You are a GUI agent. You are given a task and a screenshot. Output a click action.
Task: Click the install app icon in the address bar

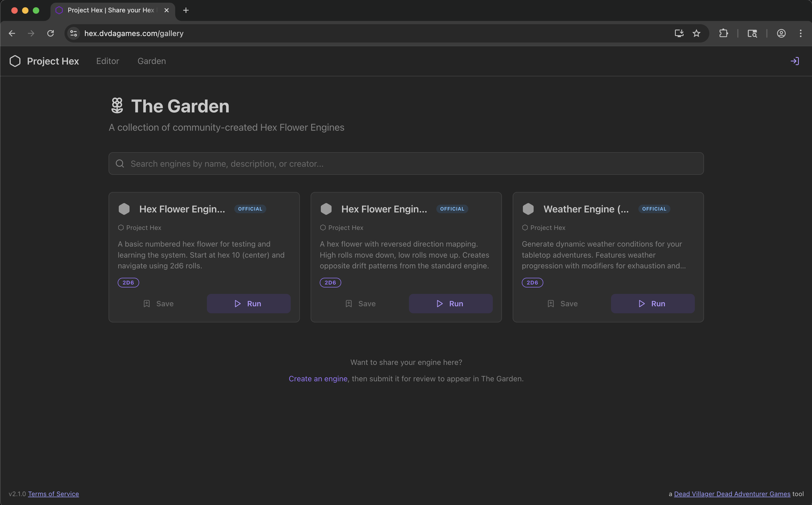pyautogui.click(x=679, y=33)
